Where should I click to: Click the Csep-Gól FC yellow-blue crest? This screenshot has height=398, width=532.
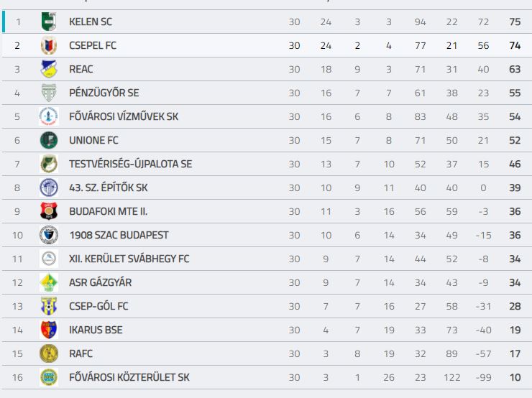(49, 306)
